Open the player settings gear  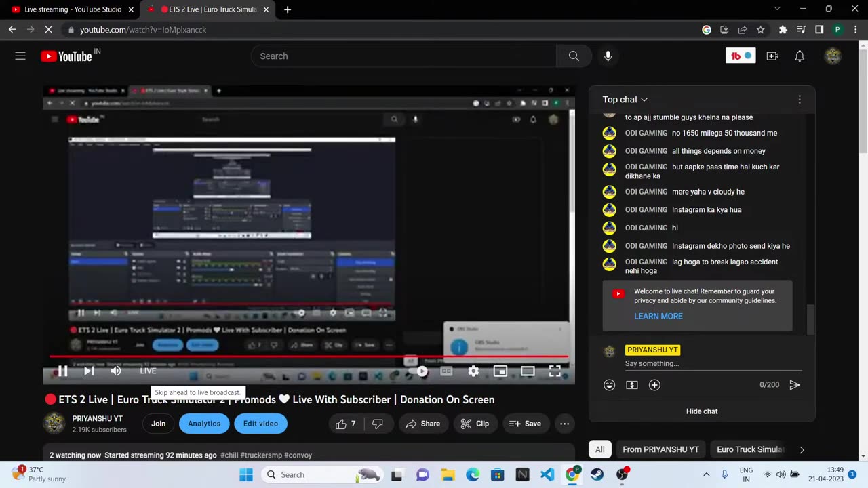(473, 371)
